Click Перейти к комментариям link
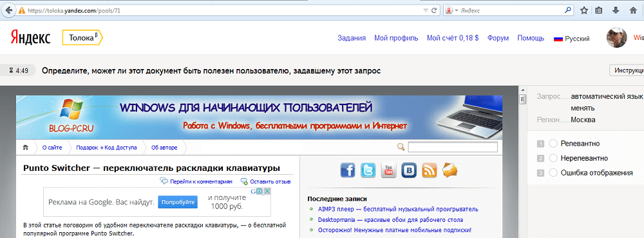The image size is (644, 238). pos(201,181)
